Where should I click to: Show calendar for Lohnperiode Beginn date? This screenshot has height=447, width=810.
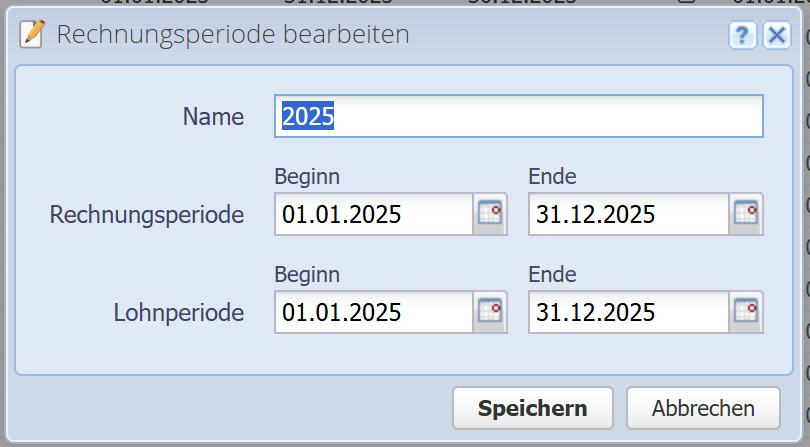tap(490, 312)
